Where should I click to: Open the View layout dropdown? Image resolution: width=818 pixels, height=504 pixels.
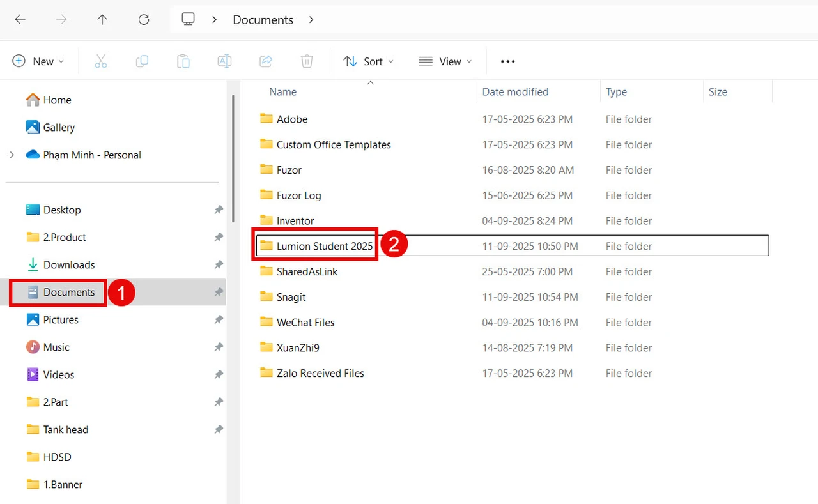tap(445, 61)
